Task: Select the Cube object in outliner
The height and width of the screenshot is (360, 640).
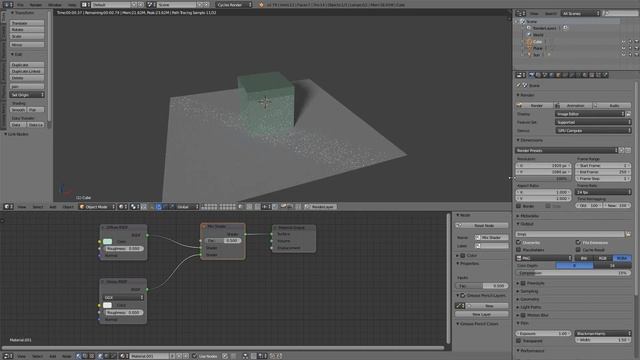Action: [537, 42]
